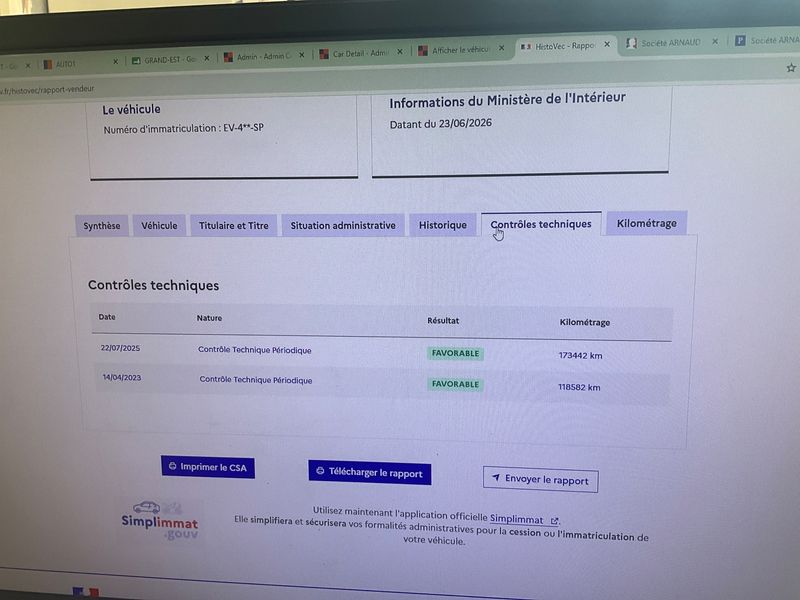Click the AUTO1 tab favicon

pos(47,65)
